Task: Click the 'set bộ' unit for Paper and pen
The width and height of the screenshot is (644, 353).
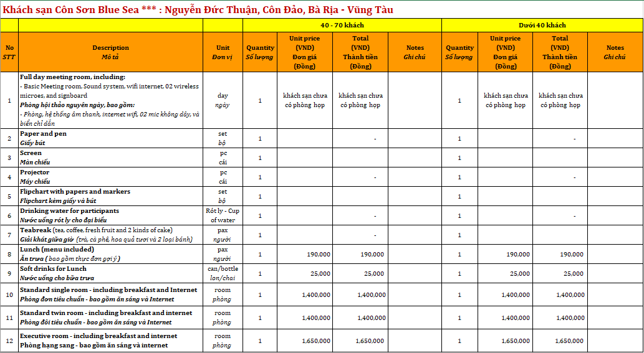Action: [x=223, y=139]
